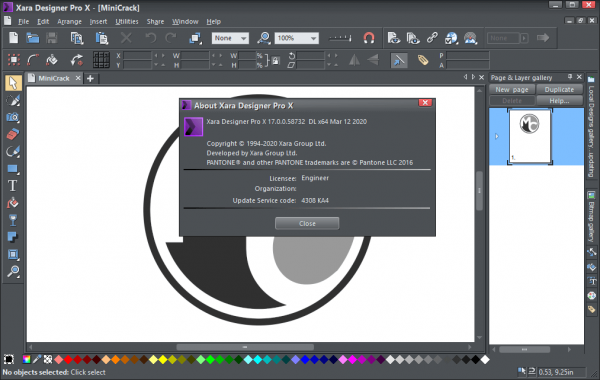Toggle the lock aspect ratio button
Viewport: 600px width, 380px height.
coord(276,60)
